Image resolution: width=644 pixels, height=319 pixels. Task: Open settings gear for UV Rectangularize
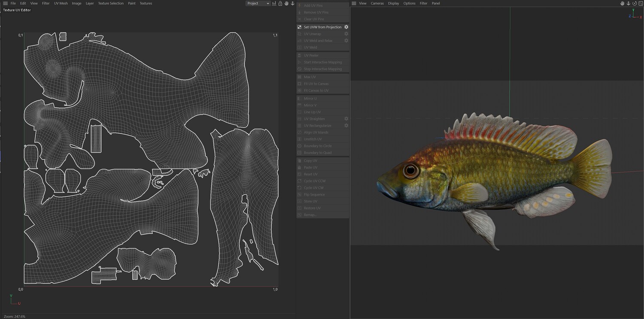pos(346,126)
